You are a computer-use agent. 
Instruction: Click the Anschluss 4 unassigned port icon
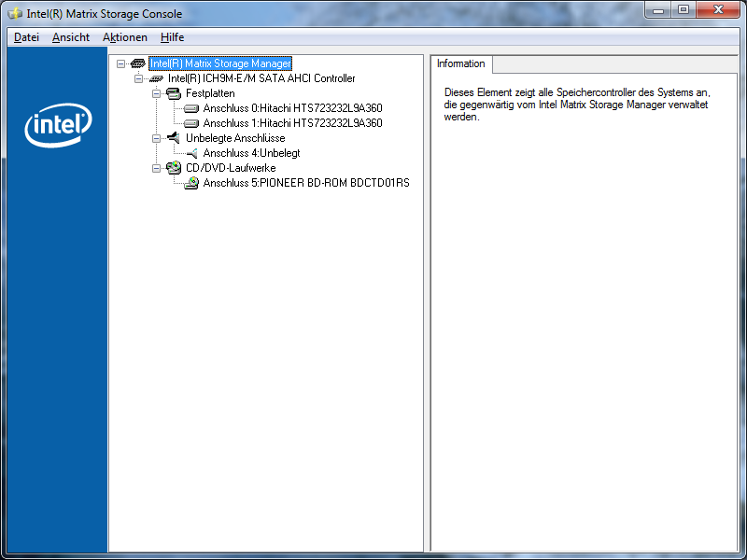tap(191, 153)
